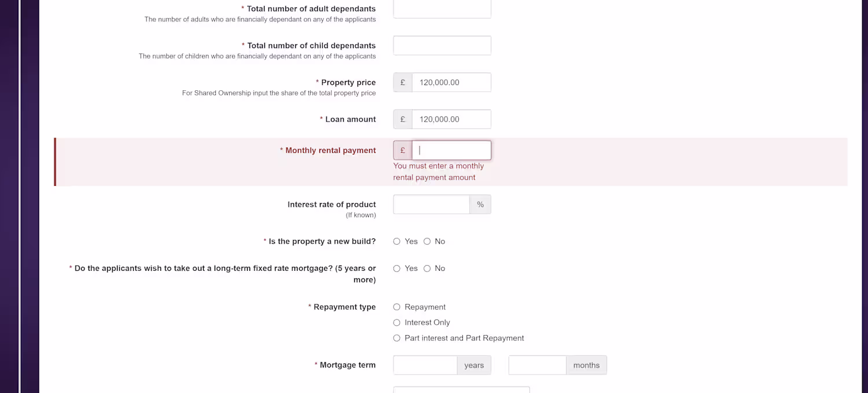
Task: Click the Property price amount field
Action: coord(451,82)
